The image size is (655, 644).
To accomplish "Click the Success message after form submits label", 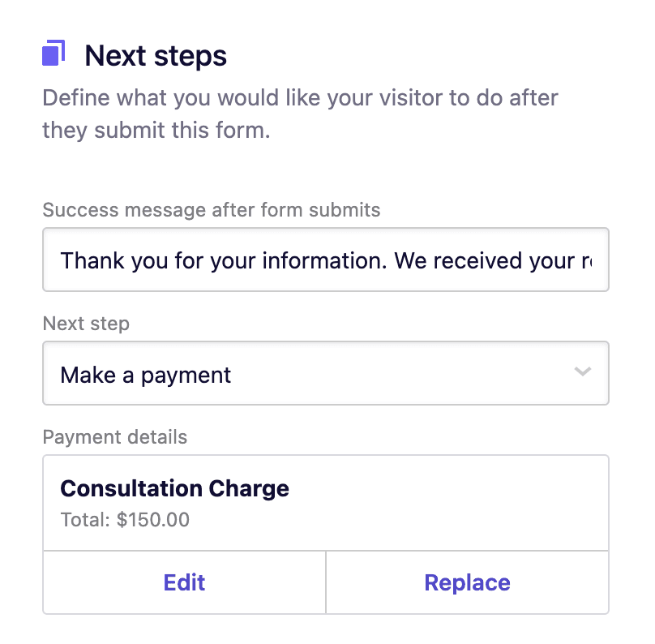I will point(212,210).
